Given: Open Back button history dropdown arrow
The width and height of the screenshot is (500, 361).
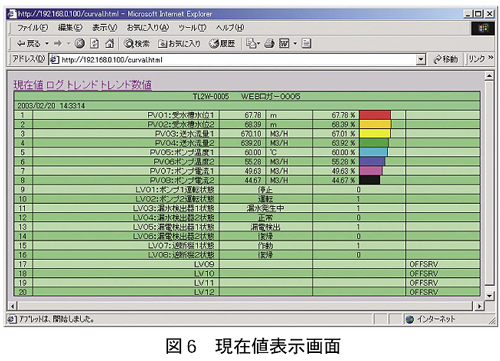Looking at the screenshot, I should [x=47, y=44].
